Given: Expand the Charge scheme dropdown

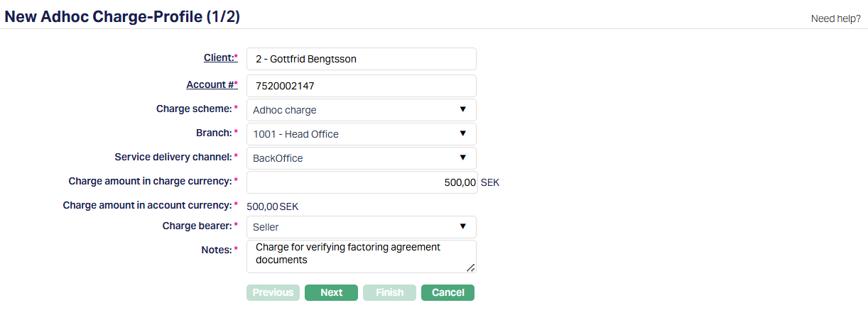Looking at the screenshot, I should pyautogui.click(x=361, y=110).
